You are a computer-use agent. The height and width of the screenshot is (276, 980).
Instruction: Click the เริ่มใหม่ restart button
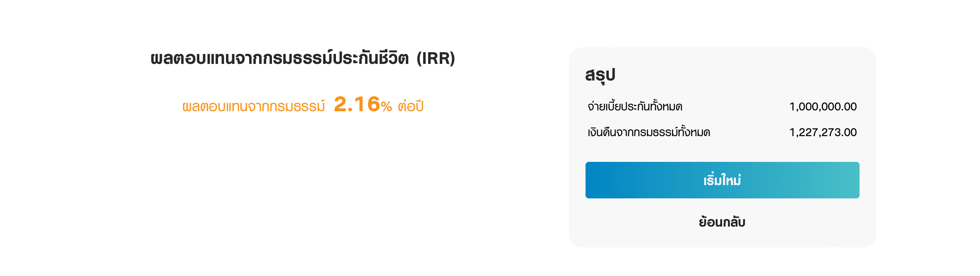point(722,180)
